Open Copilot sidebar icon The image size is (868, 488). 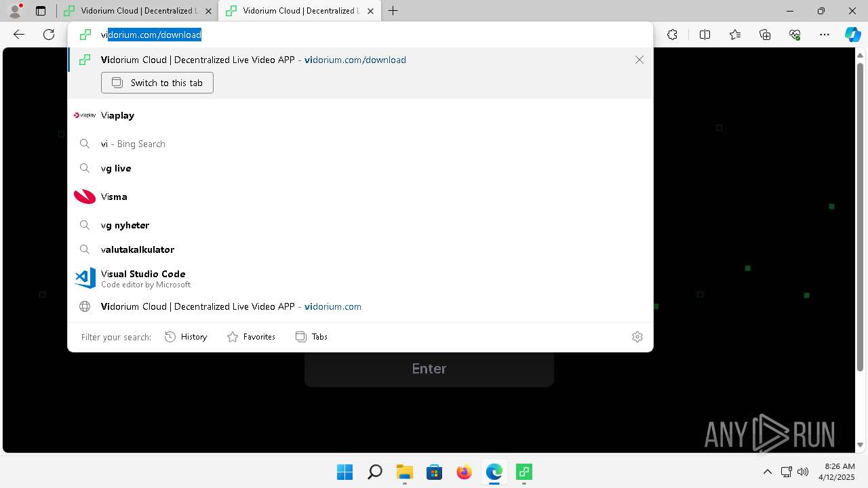[x=852, y=35]
